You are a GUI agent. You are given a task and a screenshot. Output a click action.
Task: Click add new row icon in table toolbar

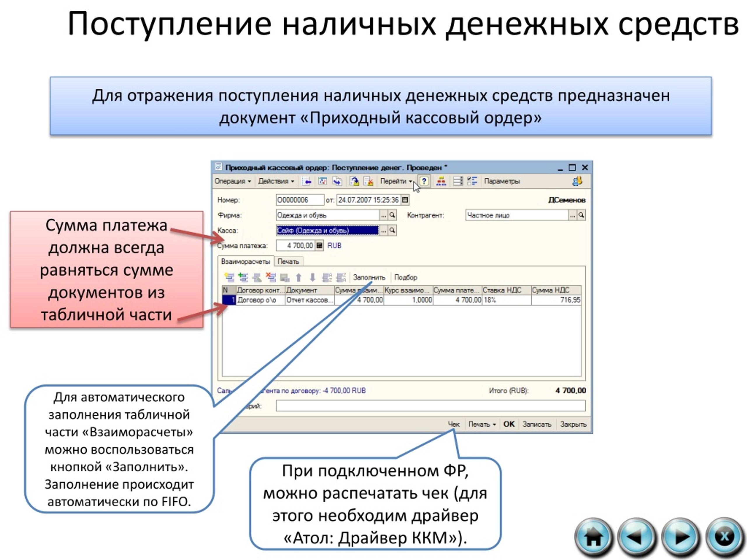tap(229, 277)
